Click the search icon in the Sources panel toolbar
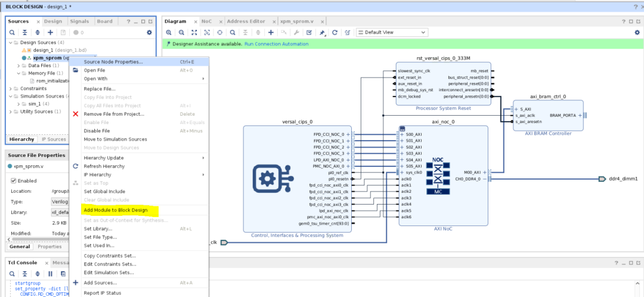Image resolution: width=644 pixels, height=297 pixels. click(x=13, y=32)
